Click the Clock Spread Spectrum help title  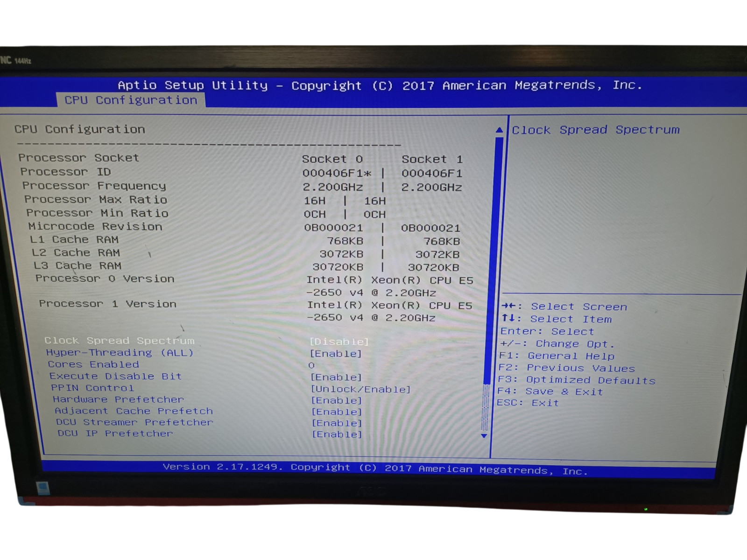pyautogui.click(x=596, y=130)
